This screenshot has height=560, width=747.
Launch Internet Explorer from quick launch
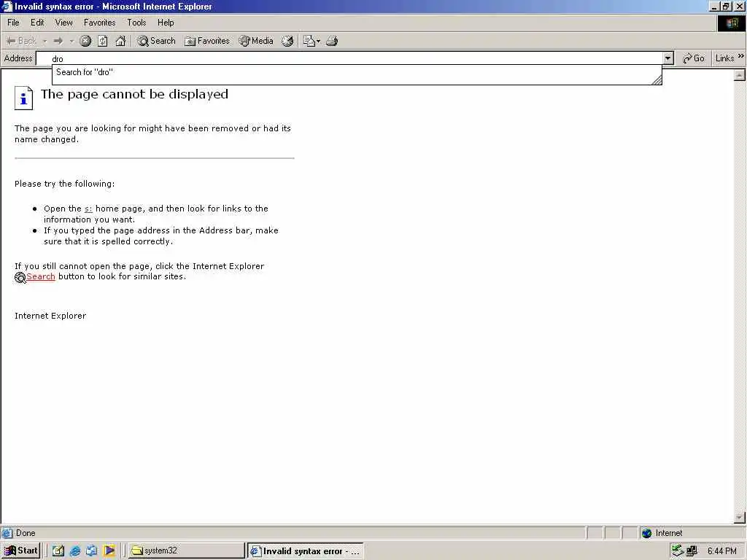click(x=75, y=551)
